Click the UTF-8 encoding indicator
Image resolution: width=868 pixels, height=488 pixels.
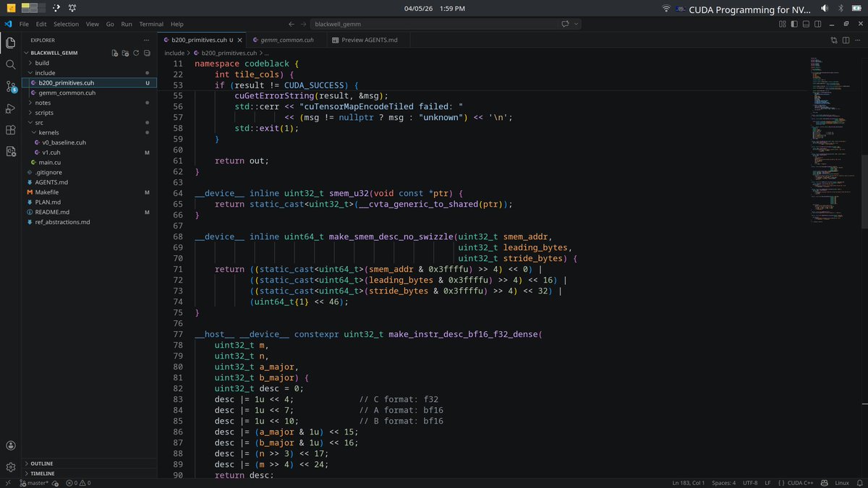coord(749,482)
